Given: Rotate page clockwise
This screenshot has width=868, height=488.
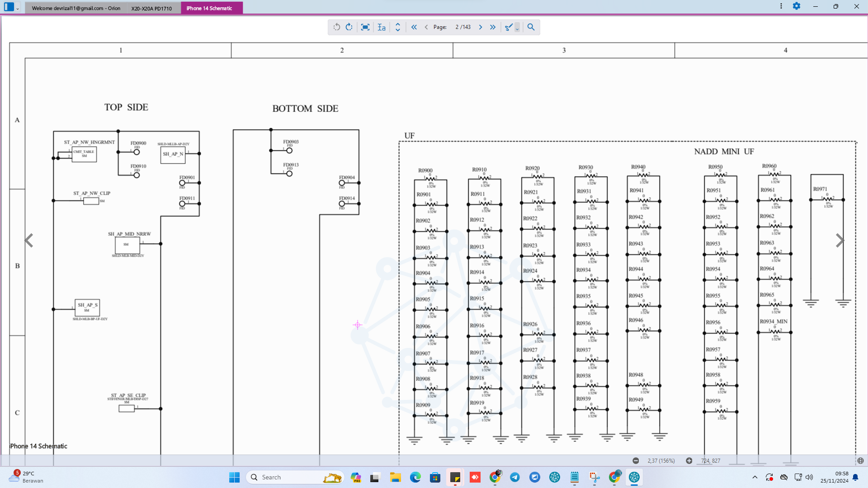Looking at the screenshot, I should click(x=349, y=27).
